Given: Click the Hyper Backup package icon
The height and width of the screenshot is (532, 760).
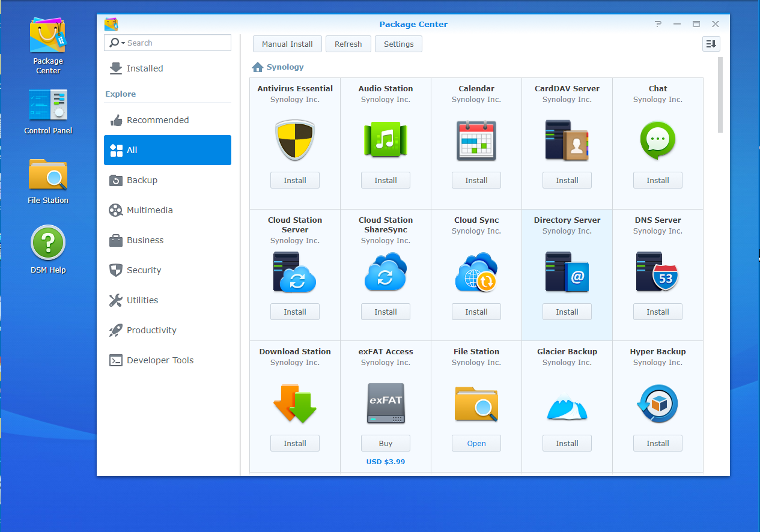Looking at the screenshot, I should (x=658, y=404).
